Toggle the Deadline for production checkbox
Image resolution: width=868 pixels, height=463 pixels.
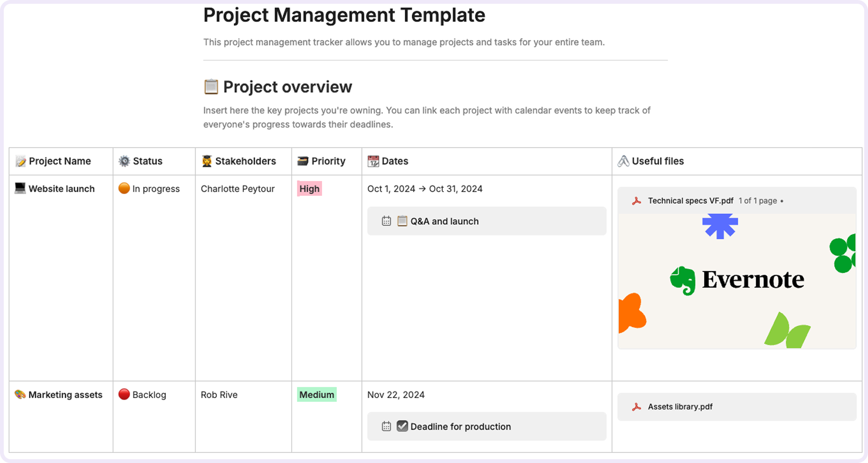pos(402,426)
